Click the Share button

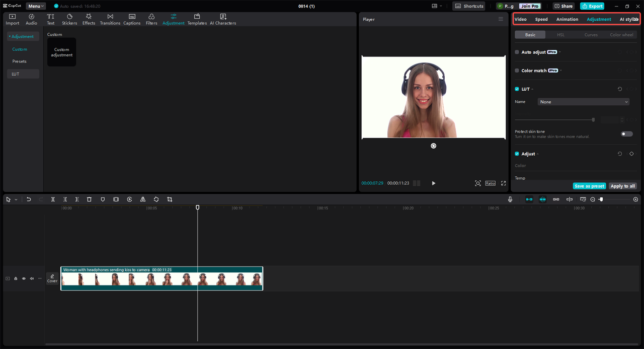[563, 6]
